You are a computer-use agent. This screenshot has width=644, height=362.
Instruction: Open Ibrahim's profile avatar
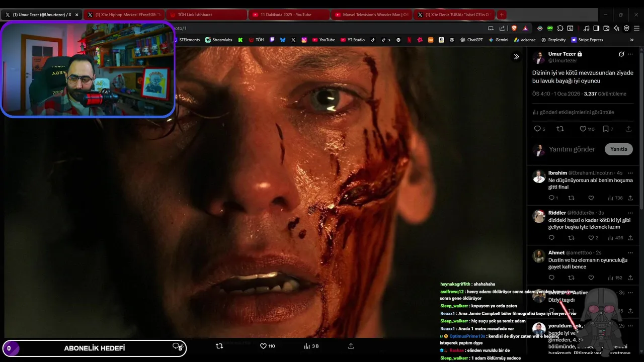point(539,176)
